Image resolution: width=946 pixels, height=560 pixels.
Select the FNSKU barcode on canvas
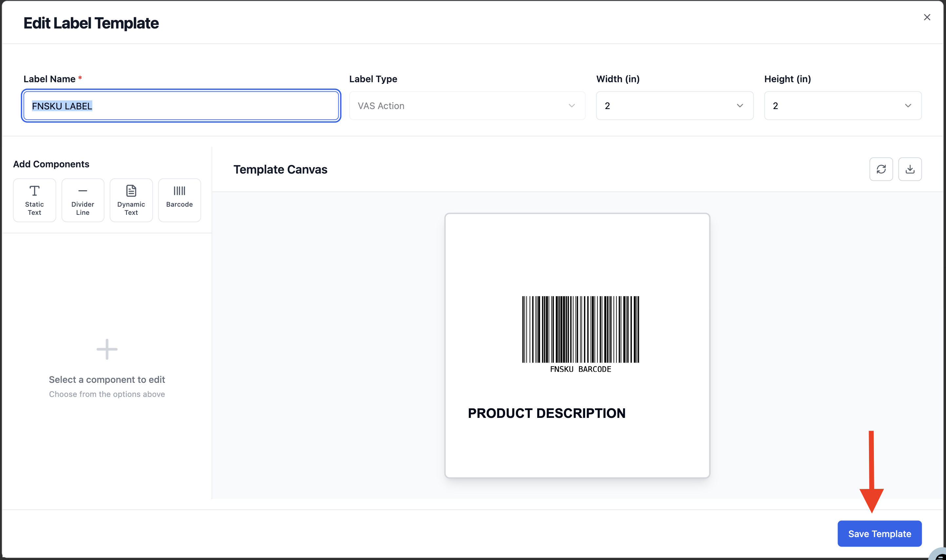click(581, 329)
